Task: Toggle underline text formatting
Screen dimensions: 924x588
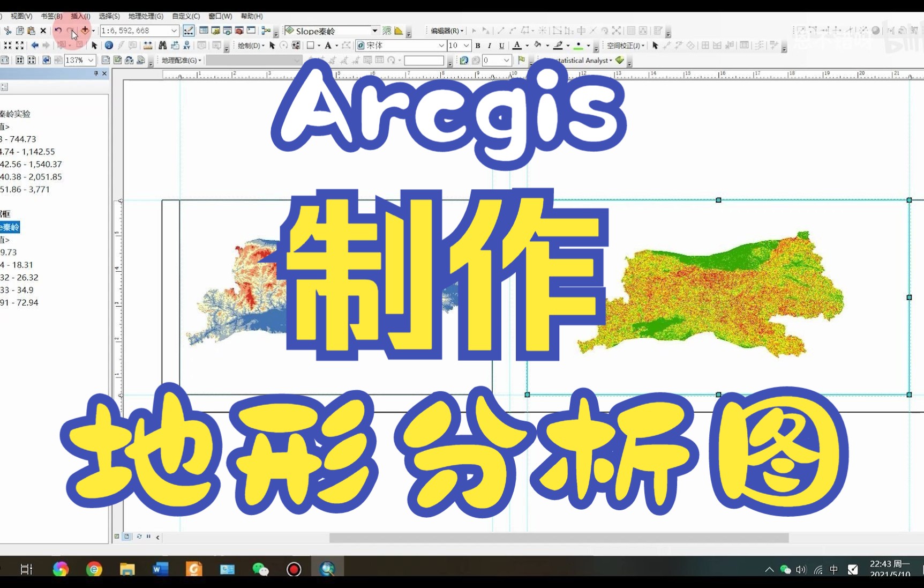Action: point(501,46)
